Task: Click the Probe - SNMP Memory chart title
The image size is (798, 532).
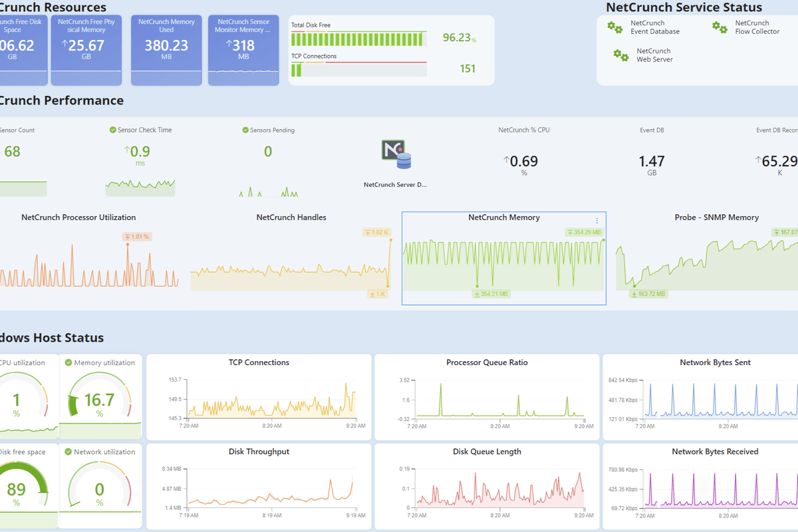Action: tap(717, 217)
